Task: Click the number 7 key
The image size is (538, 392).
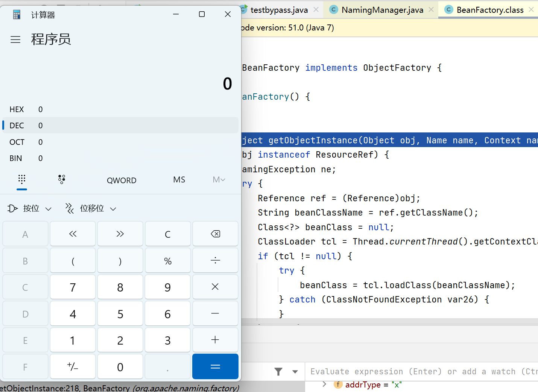Action: (x=73, y=287)
